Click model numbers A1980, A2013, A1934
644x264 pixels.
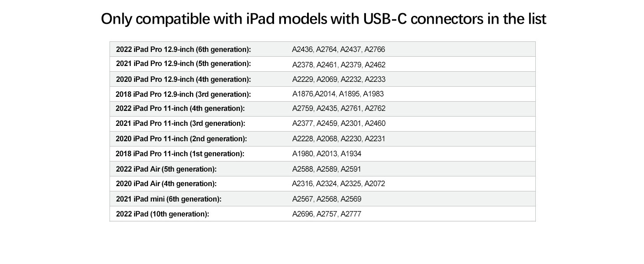tap(326, 154)
